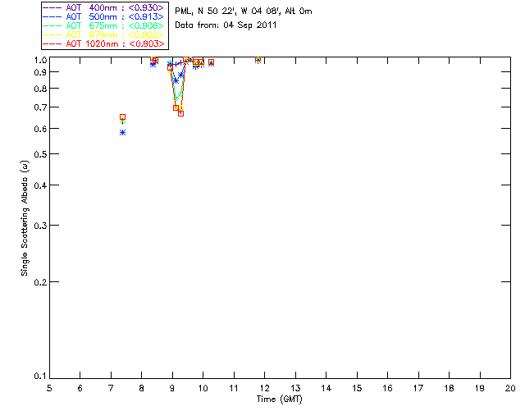
Task: Click the x-axis tick label 20
Action: click(510, 388)
